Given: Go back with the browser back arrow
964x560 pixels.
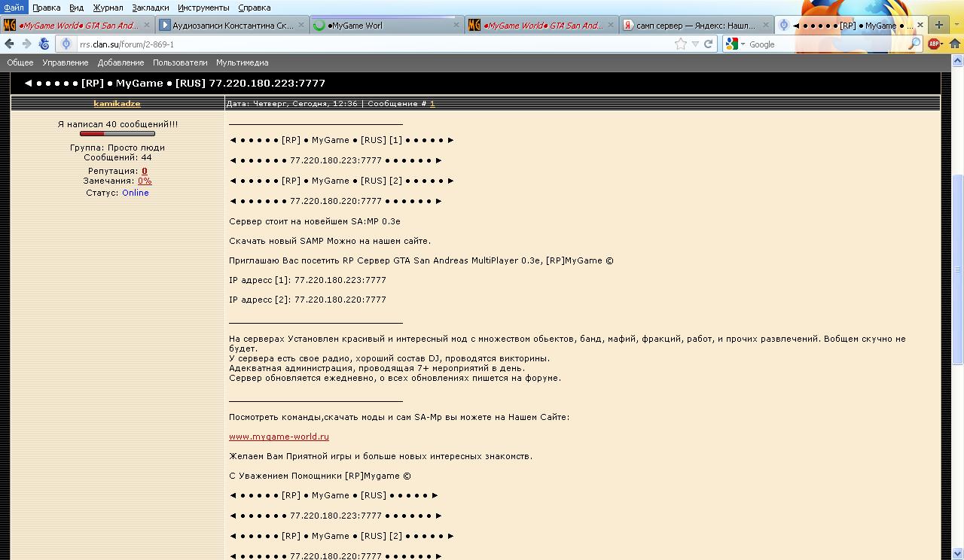Looking at the screenshot, I should tap(10, 44).
